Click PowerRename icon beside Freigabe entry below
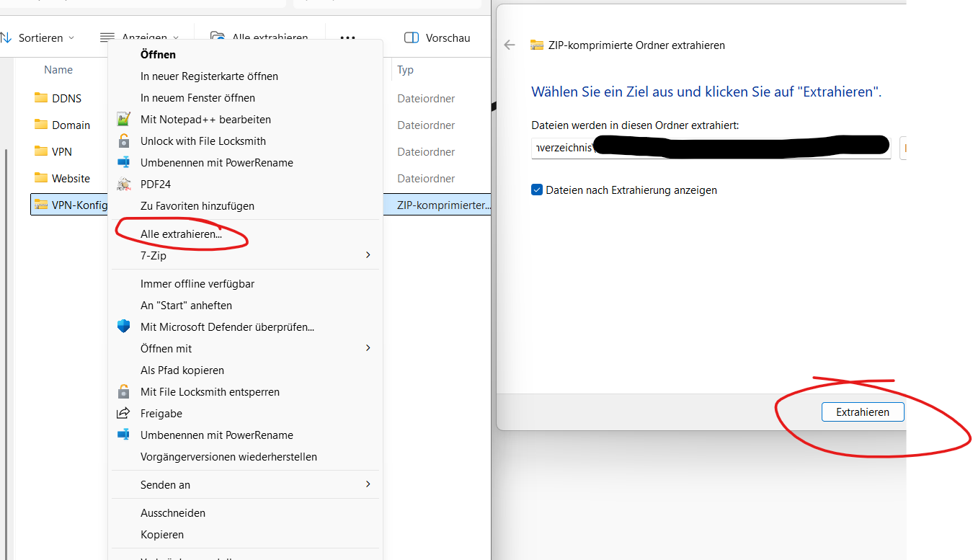The width and height of the screenshot is (973, 560). coord(124,435)
